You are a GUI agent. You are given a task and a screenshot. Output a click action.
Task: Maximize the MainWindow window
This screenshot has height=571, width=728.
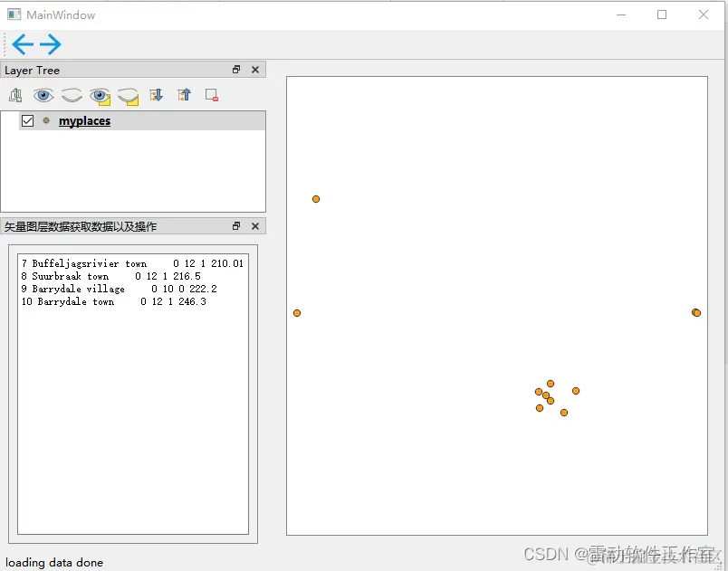pos(662,14)
